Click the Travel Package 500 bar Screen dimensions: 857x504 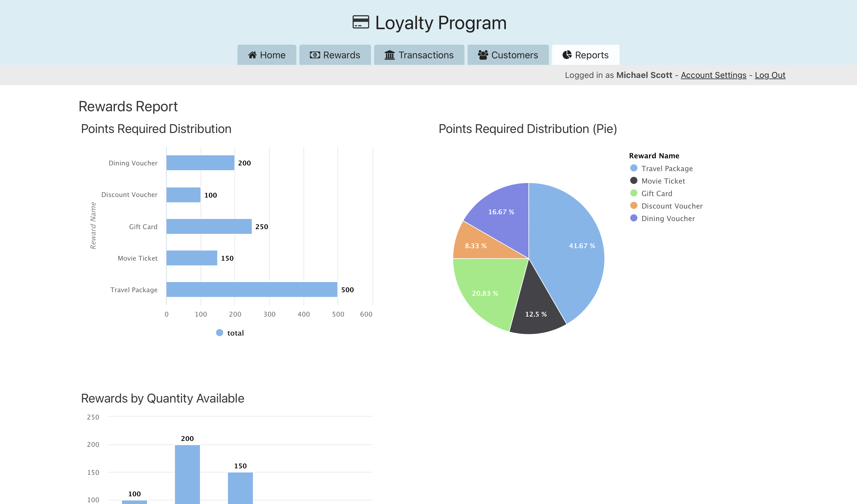pos(252,289)
